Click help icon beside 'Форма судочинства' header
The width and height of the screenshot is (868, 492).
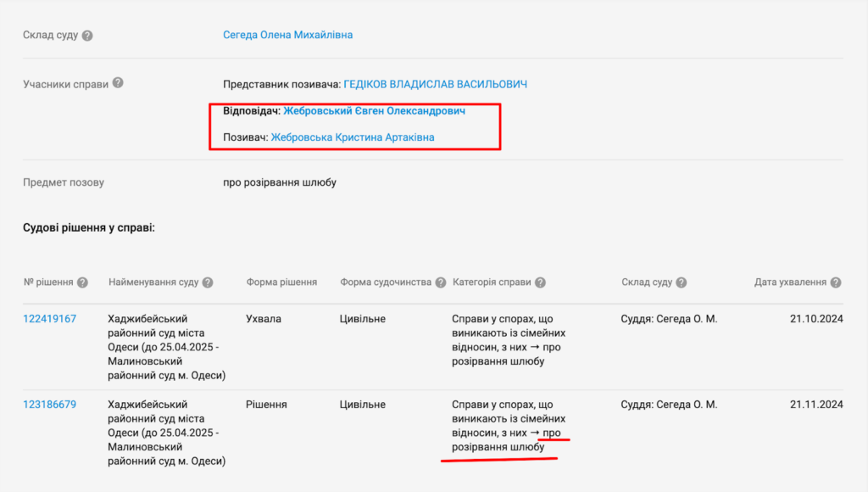click(440, 282)
